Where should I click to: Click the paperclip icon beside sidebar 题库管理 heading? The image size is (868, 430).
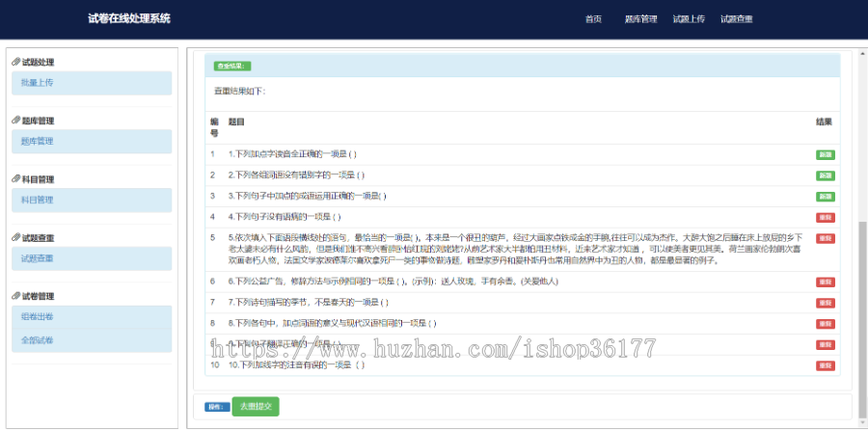16,121
